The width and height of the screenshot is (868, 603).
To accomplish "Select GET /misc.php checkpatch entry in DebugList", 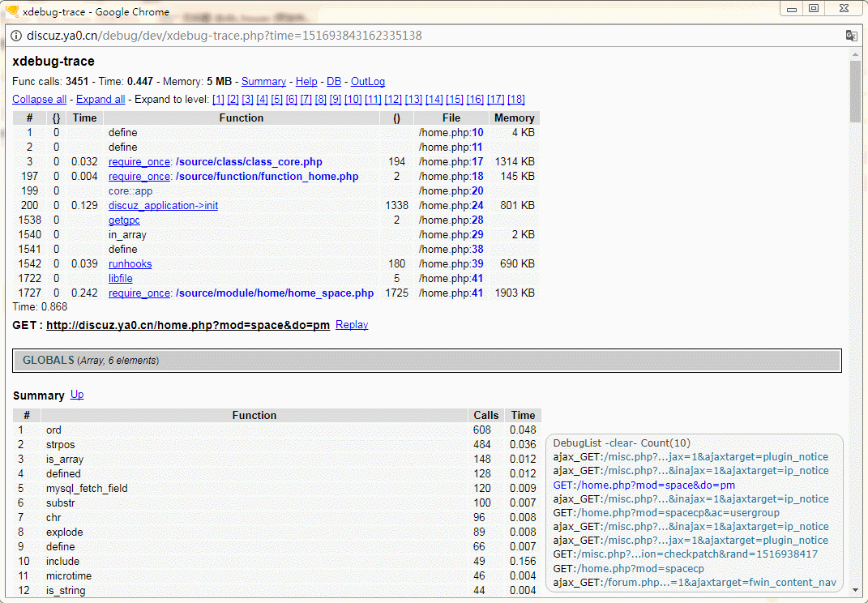I will (x=686, y=554).
